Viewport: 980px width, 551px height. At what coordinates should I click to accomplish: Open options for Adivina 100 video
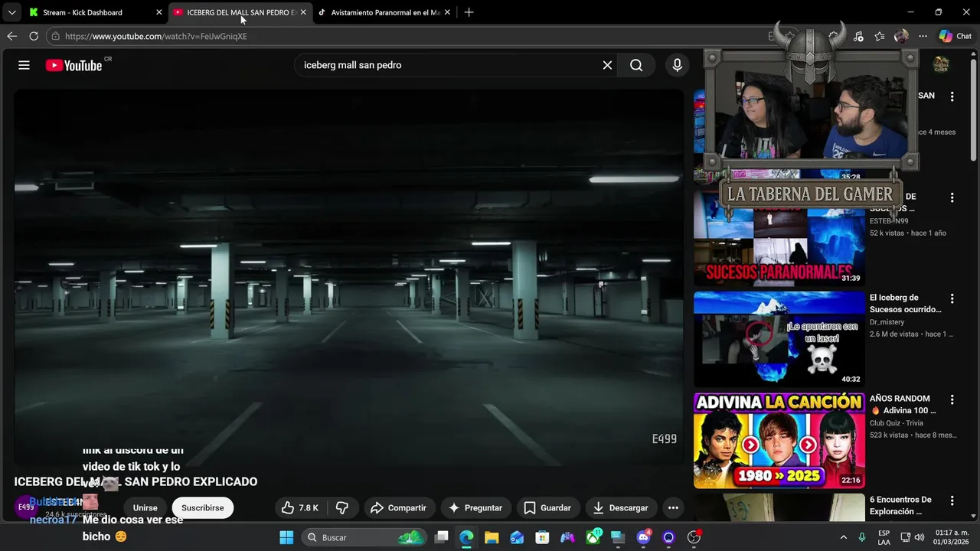coord(952,399)
